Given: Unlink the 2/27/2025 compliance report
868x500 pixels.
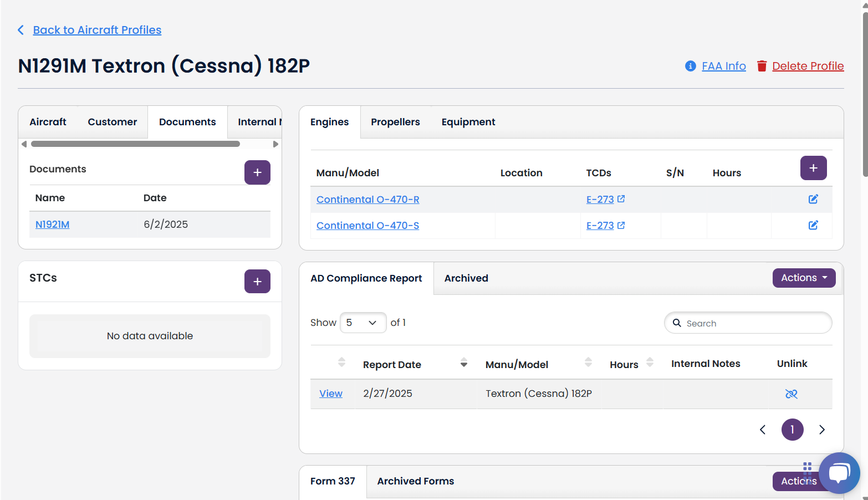Looking at the screenshot, I should (792, 394).
